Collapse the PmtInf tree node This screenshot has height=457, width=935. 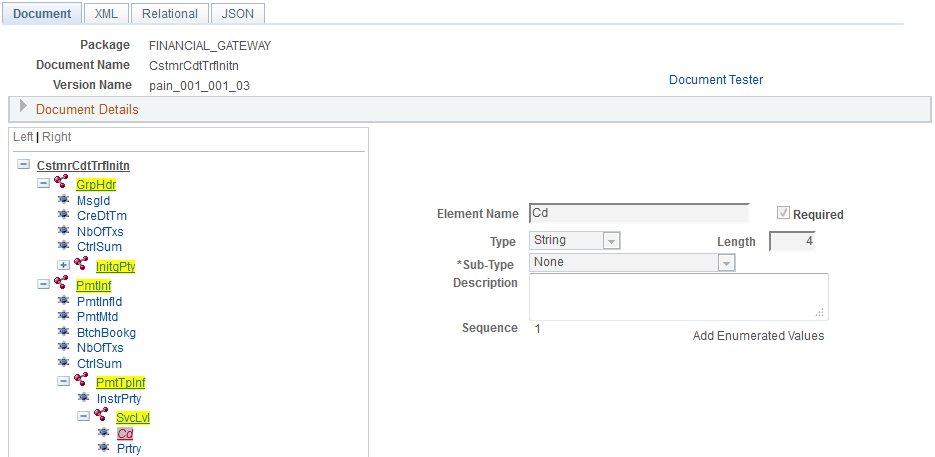(43, 284)
